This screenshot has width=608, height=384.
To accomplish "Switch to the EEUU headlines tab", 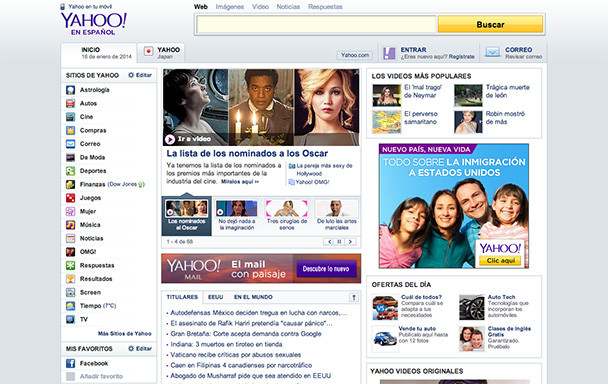I will click(216, 297).
